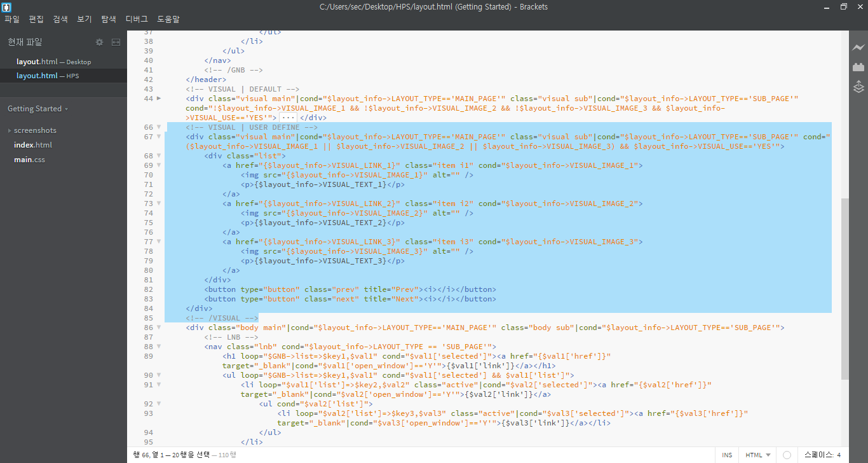Image resolution: width=868 pixels, height=463 pixels.
Task: Open the working files gear settings
Action: [x=99, y=42]
